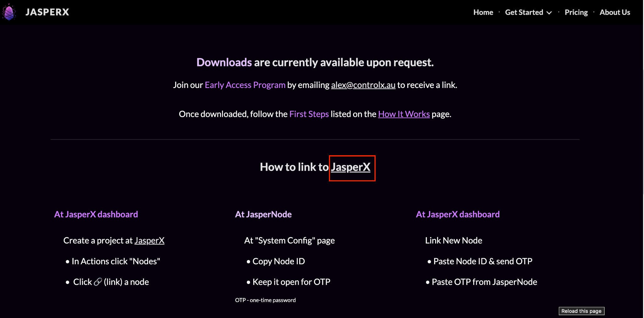Select the At JasperNode column heading

[x=263, y=214]
